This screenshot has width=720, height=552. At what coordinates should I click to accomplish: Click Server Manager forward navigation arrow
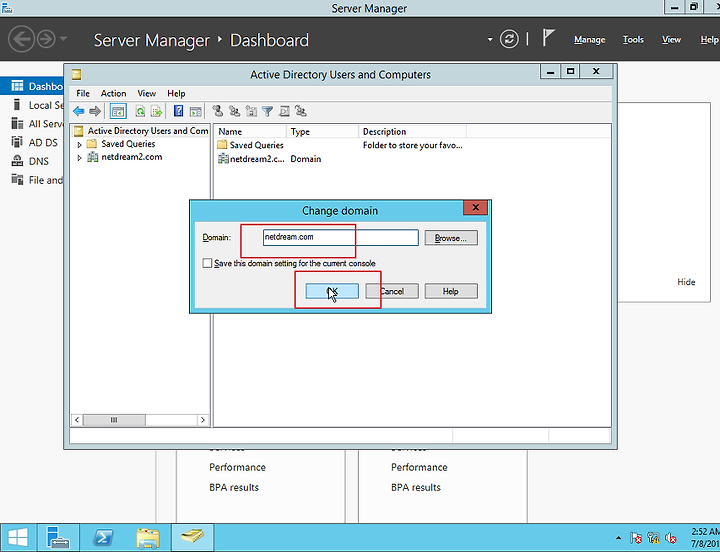point(46,39)
